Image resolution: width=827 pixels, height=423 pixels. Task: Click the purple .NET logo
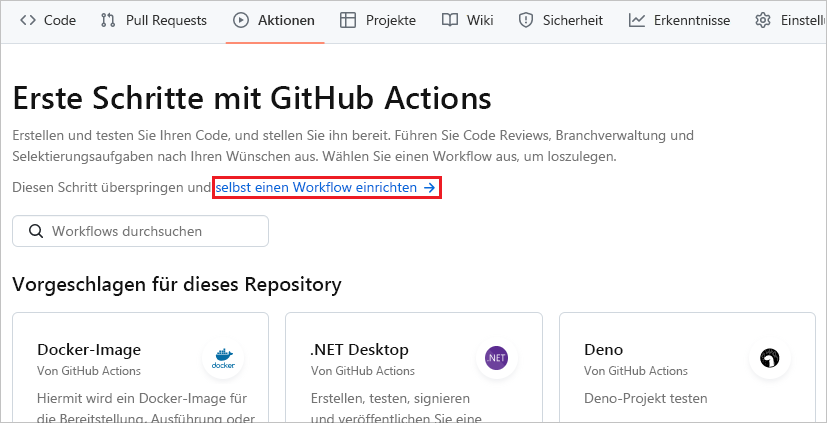click(x=496, y=358)
